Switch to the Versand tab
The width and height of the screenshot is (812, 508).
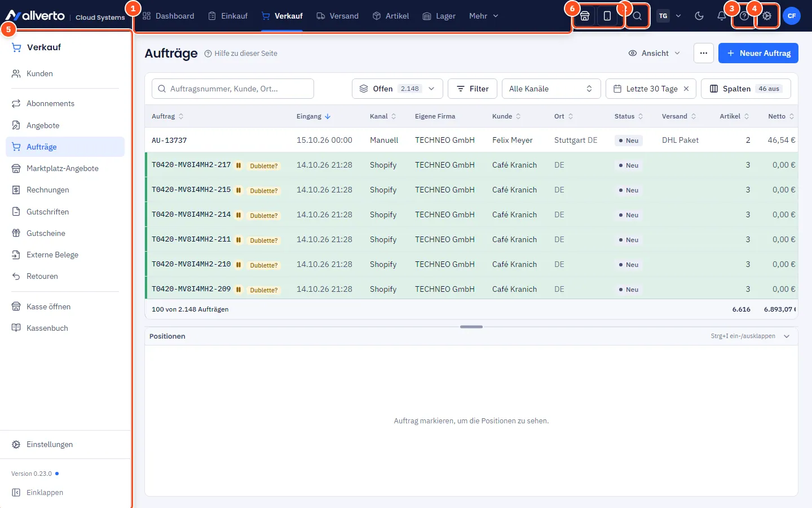(x=337, y=16)
